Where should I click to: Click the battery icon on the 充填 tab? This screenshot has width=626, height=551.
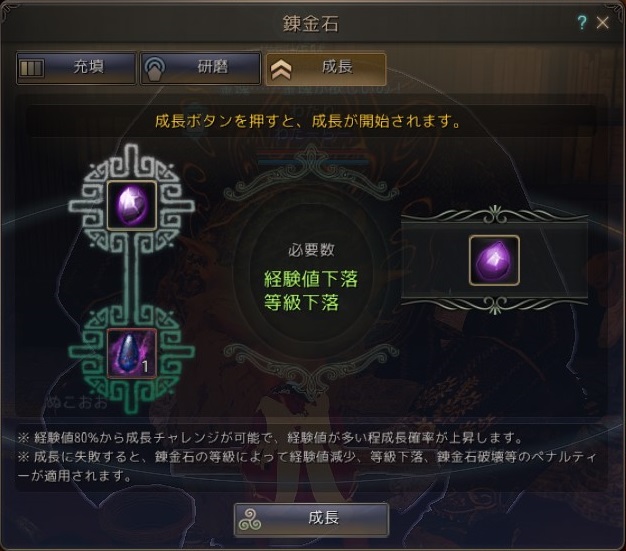coord(31,68)
